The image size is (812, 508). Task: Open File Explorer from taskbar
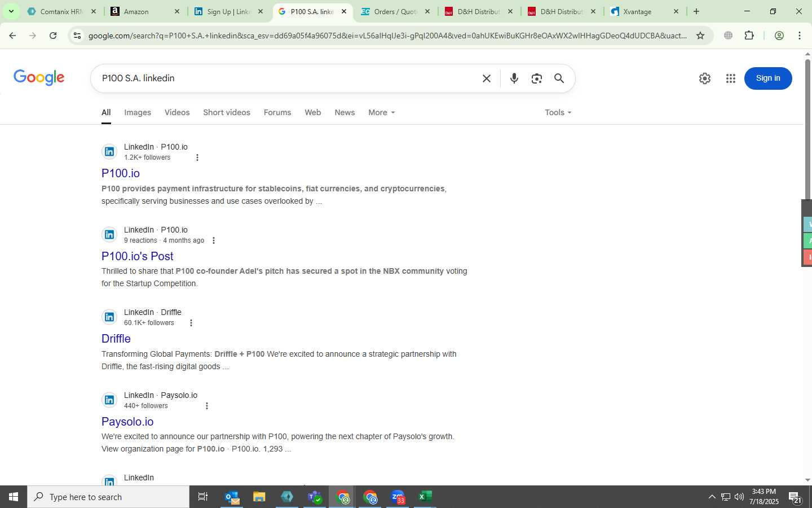pyautogui.click(x=259, y=497)
